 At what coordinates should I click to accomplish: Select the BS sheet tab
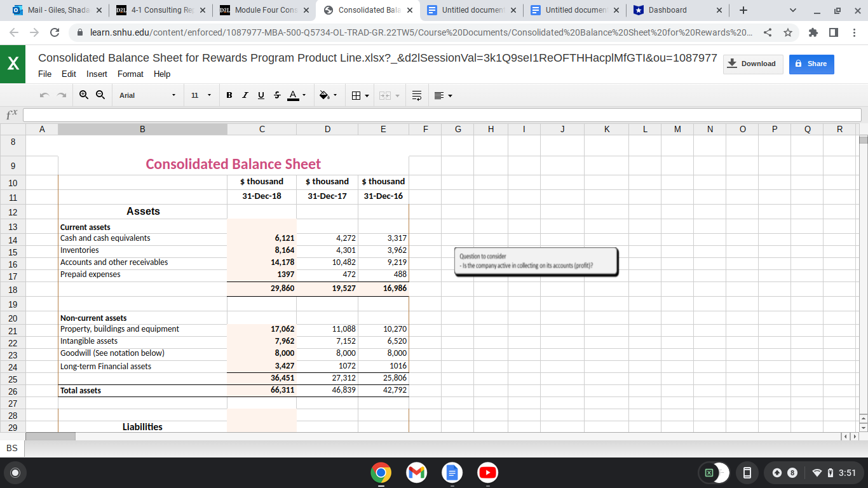(x=12, y=448)
